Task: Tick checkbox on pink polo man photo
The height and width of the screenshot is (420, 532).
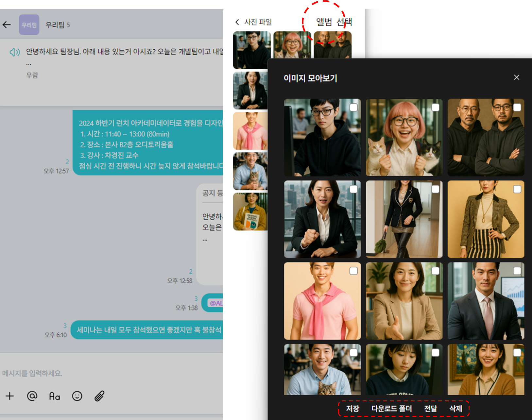Action: 353,271
